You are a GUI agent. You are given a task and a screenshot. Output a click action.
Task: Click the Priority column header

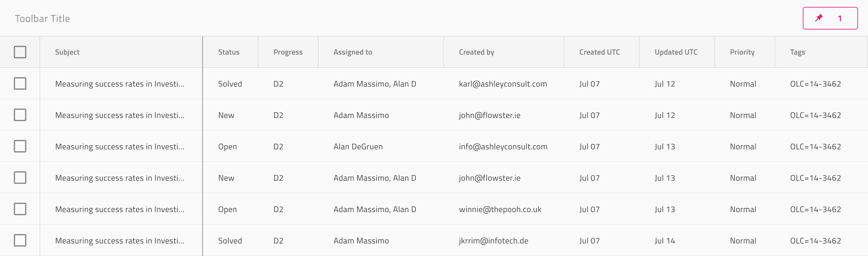(x=742, y=52)
